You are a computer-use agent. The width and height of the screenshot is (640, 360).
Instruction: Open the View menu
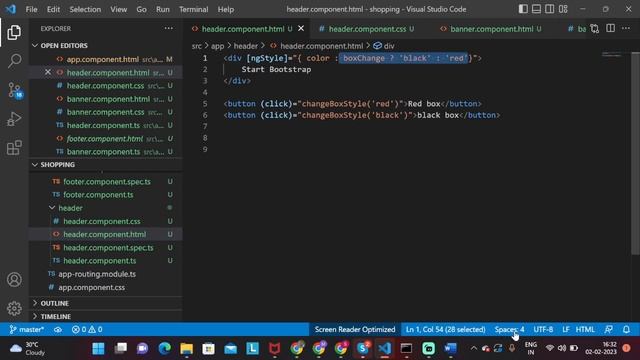click(x=118, y=9)
